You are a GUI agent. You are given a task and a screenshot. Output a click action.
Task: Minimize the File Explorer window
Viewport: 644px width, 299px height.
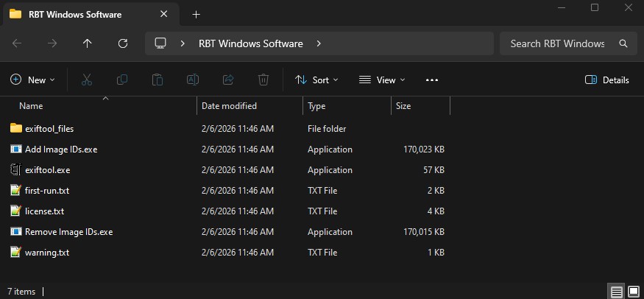click(x=562, y=7)
